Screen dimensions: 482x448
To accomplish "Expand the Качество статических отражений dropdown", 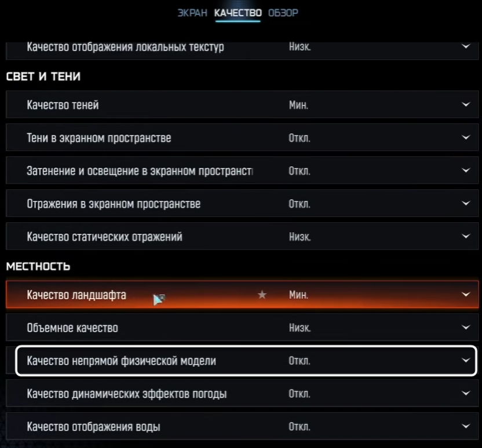I will pos(467,236).
